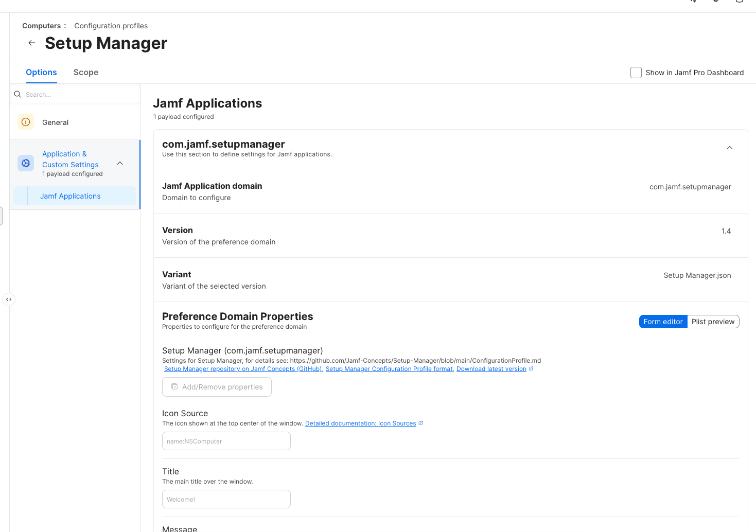Click the Icon Source text field
This screenshot has width=756, height=532.
tap(226, 441)
